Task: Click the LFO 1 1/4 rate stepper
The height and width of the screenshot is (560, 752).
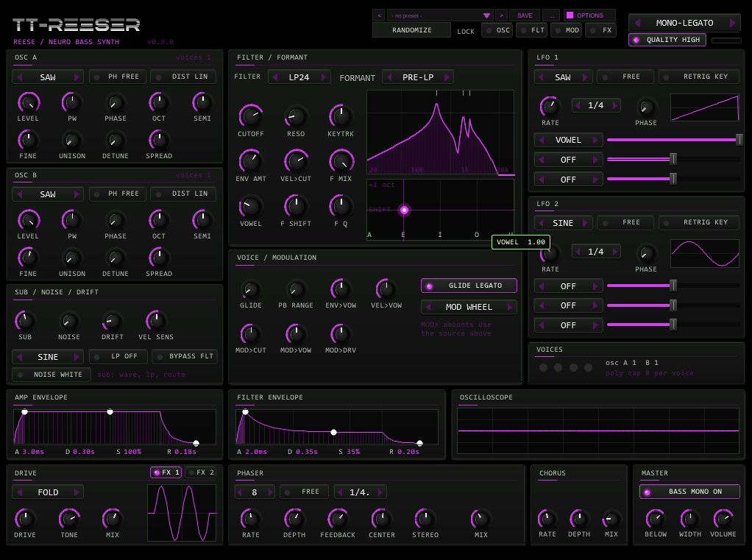Action: pyautogui.click(x=596, y=105)
